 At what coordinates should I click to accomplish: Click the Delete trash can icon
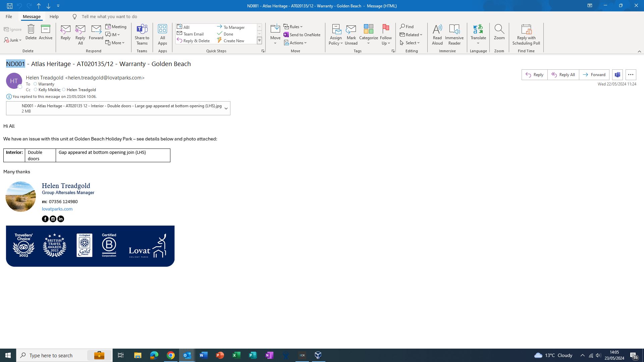click(x=31, y=29)
